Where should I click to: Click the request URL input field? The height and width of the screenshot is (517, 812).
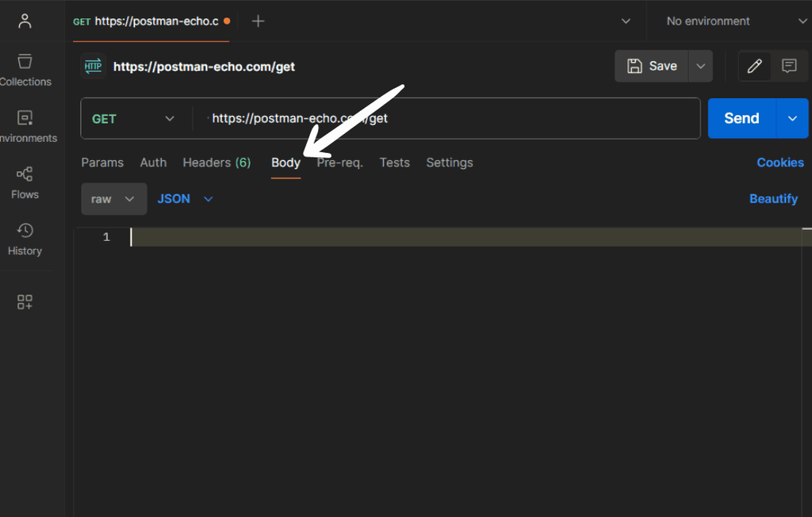coord(446,119)
